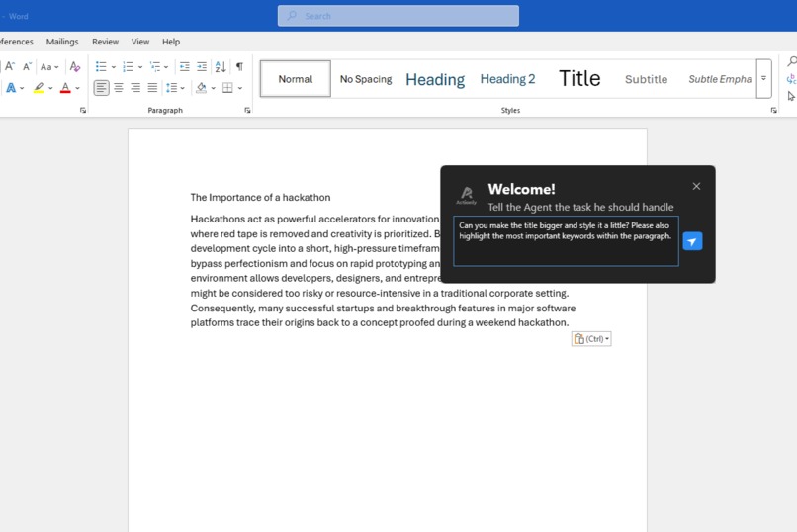Apply the No Spacing style
The height and width of the screenshot is (532, 797).
pyautogui.click(x=366, y=79)
